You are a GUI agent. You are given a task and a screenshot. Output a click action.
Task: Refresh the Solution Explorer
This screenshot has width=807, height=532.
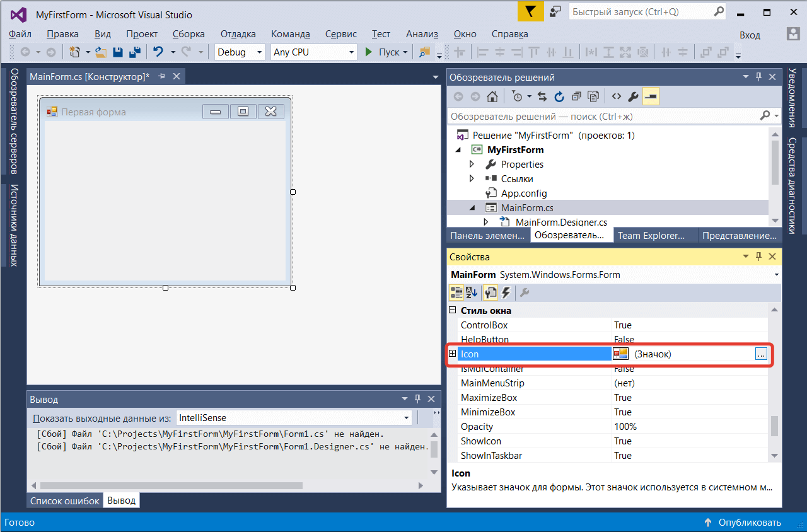tap(559, 96)
